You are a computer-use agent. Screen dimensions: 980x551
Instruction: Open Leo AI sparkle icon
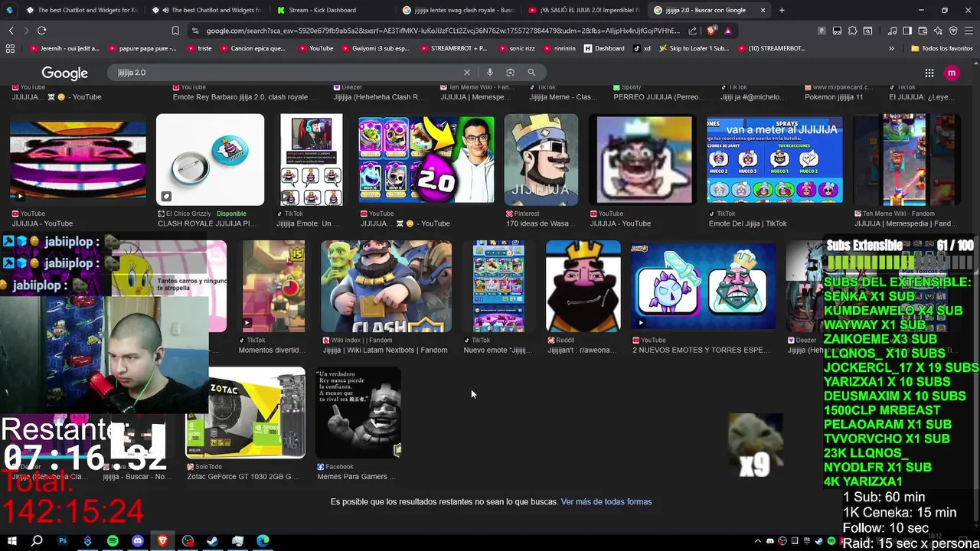[x=938, y=31]
